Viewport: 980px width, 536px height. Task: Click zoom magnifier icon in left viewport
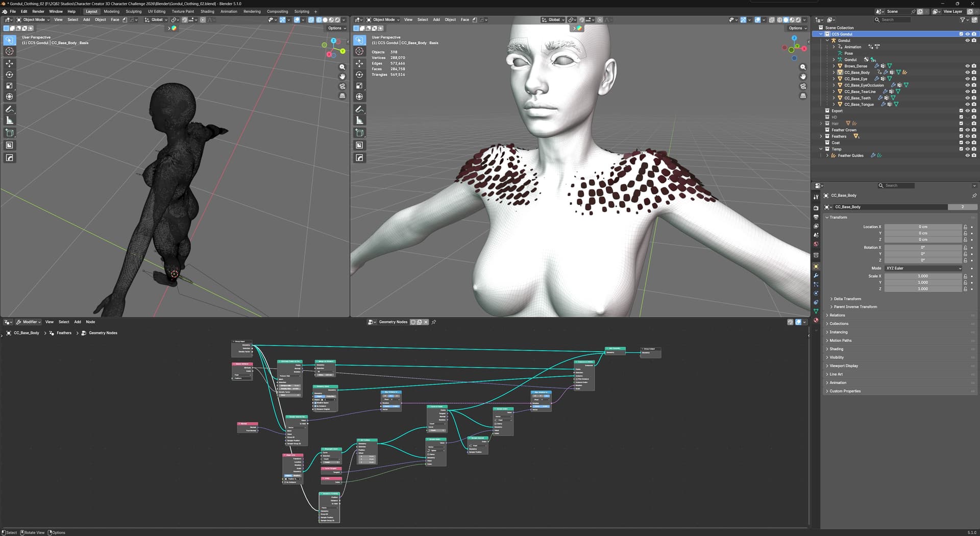(342, 67)
